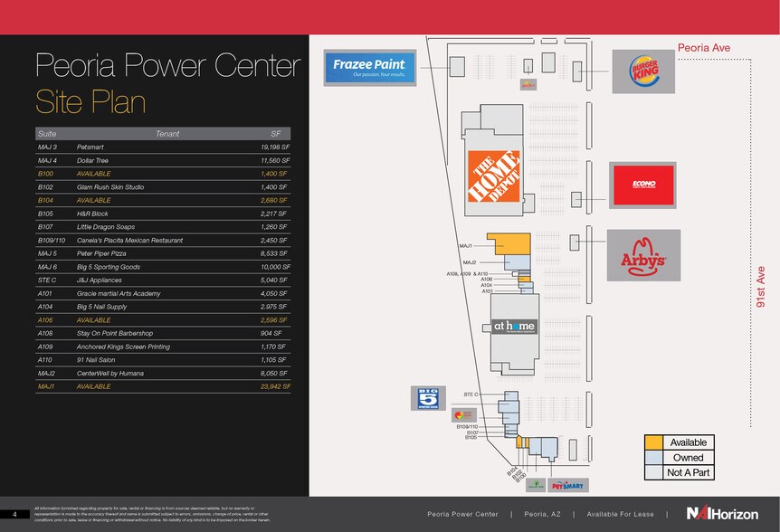Select the MAJ 4 Dollar Tree row
Screen dimensions: 780x532
(x=163, y=160)
